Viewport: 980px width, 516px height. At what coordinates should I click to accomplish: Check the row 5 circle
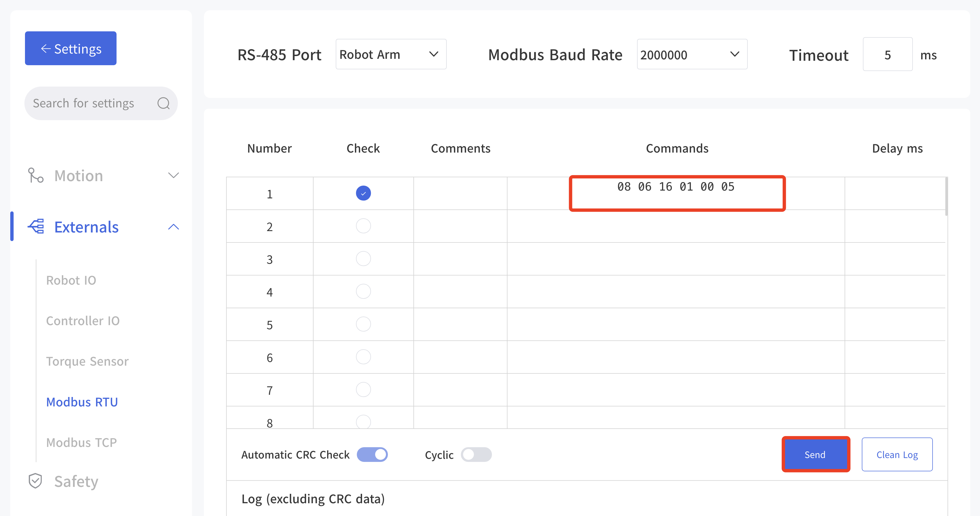363,324
